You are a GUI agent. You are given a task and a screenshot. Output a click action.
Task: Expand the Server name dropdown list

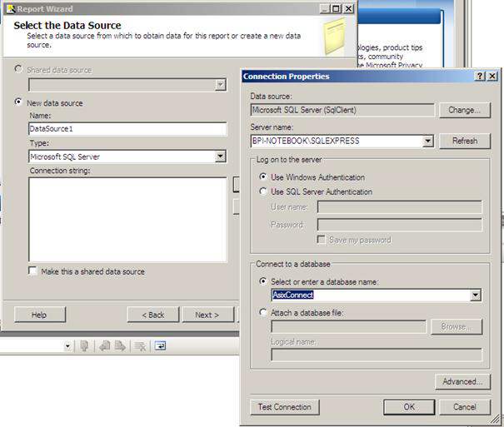(x=427, y=141)
